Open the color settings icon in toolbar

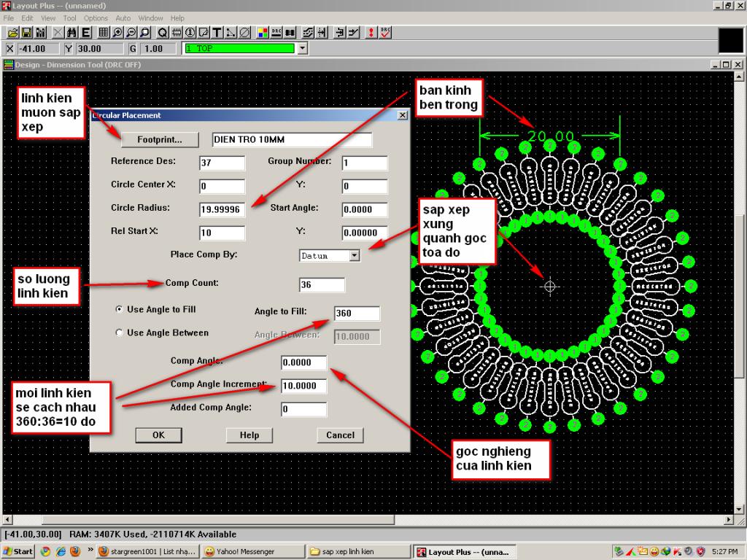263,33
